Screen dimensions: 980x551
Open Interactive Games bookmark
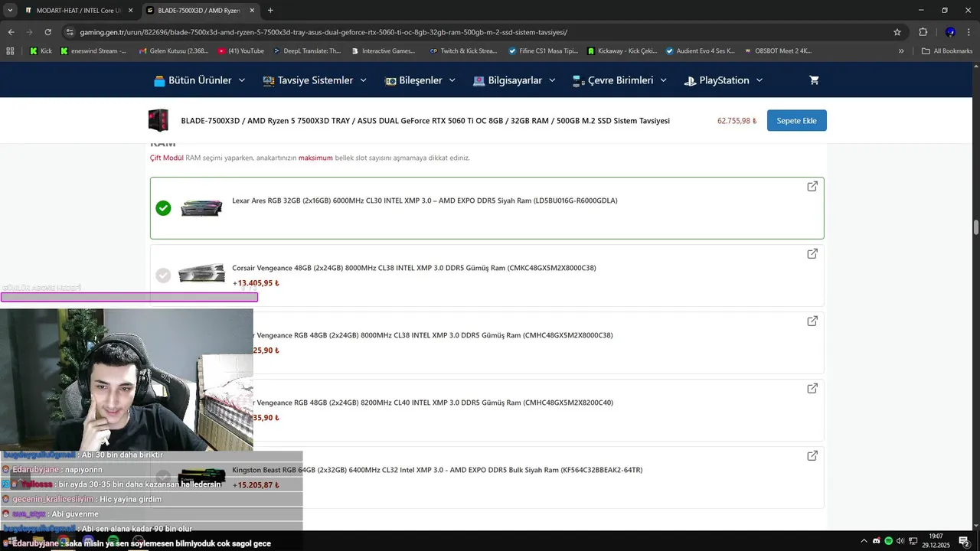click(x=384, y=51)
